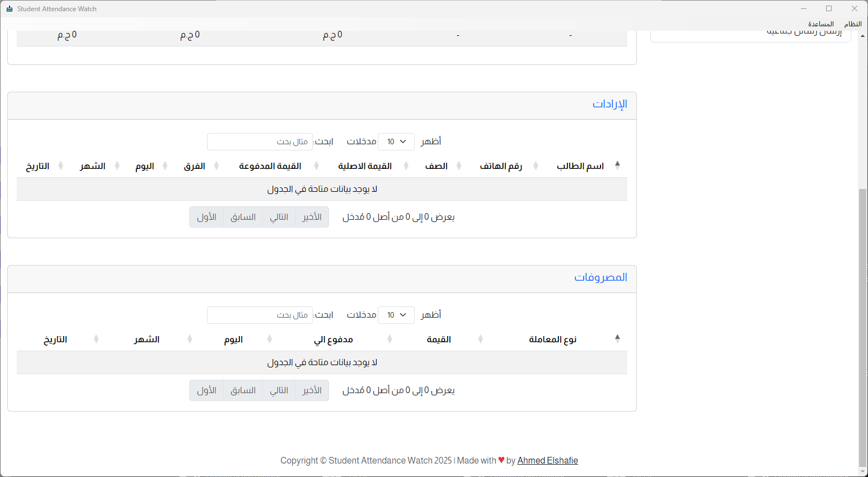
Task: Click the app icon in the title bar
Action: click(x=9, y=9)
